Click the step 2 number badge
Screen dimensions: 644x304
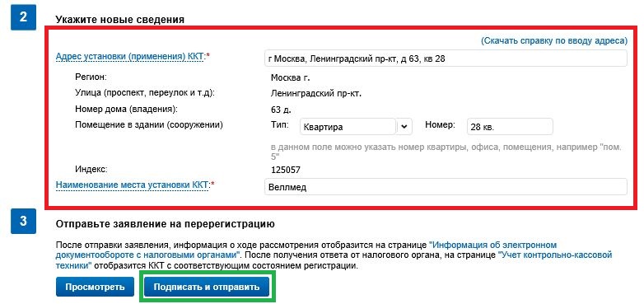(x=23, y=17)
